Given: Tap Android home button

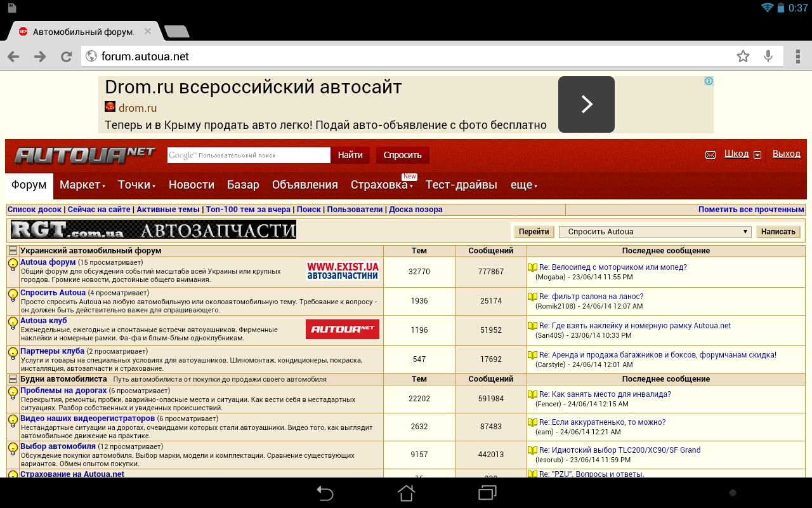Looking at the screenshot, I should pos(406,493).
